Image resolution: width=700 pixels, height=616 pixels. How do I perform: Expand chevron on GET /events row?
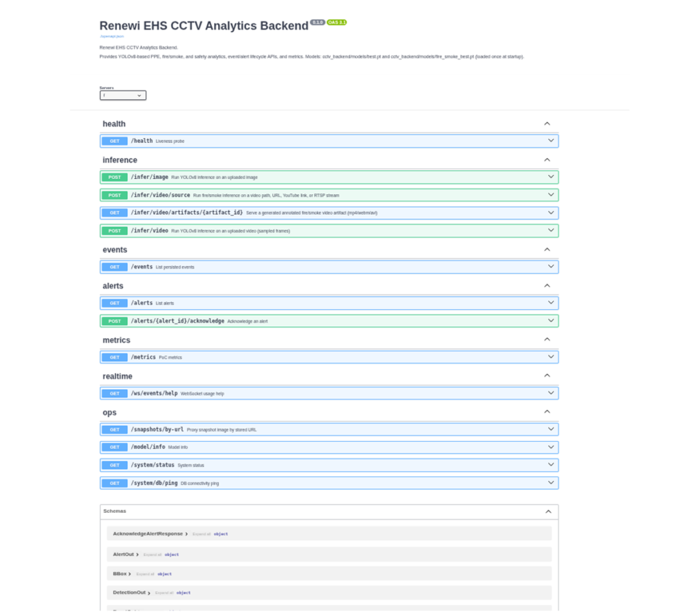[551, 267]
